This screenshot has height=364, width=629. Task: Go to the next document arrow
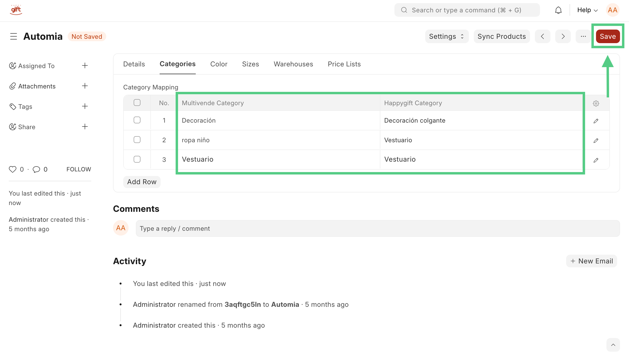coord(563,36)
